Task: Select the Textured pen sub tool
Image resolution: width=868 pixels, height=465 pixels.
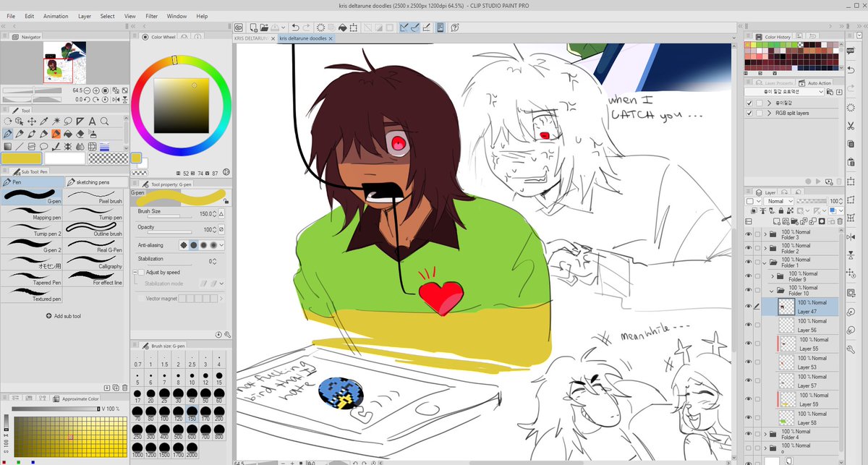Action: coord(33,294)
